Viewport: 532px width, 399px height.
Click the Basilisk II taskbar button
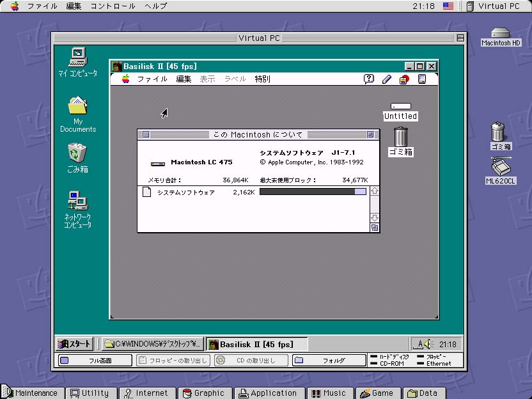point(257,344)
